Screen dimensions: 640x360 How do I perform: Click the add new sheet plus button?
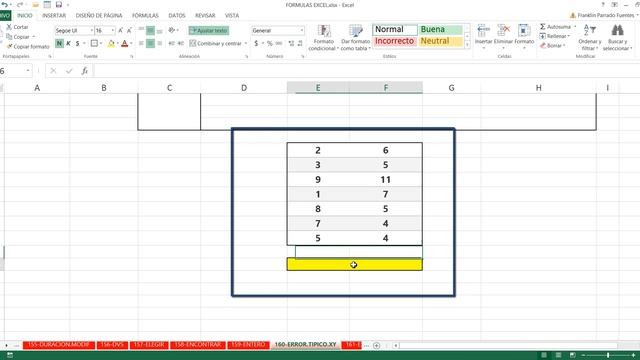click(376, 345)
